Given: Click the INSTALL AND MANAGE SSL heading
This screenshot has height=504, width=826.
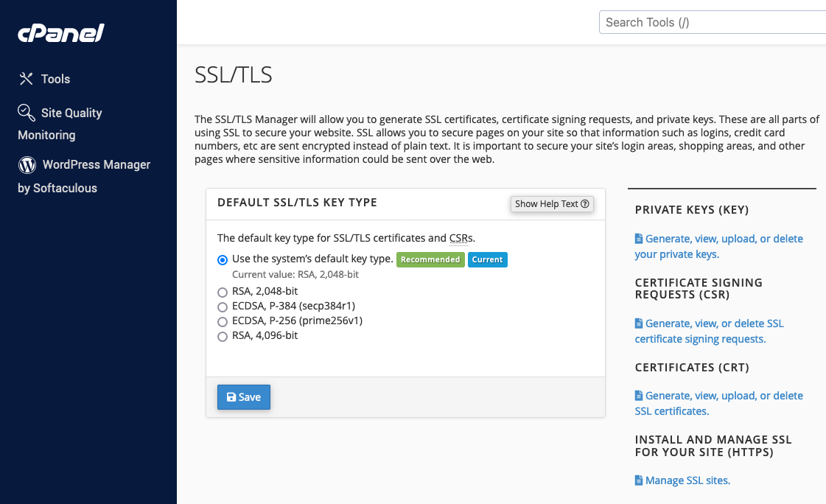Looking at the screenshot, I should pyautogui.click(x=713, y=446).
